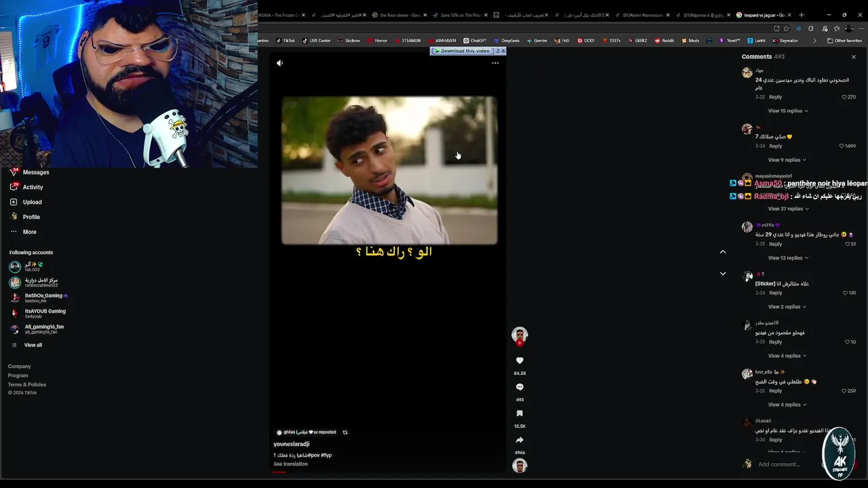The width and height of the screenshot is (868, 488).
Task: Save the video with the bookmark icon
Action: pyautogui.click(x=519, y=413)
